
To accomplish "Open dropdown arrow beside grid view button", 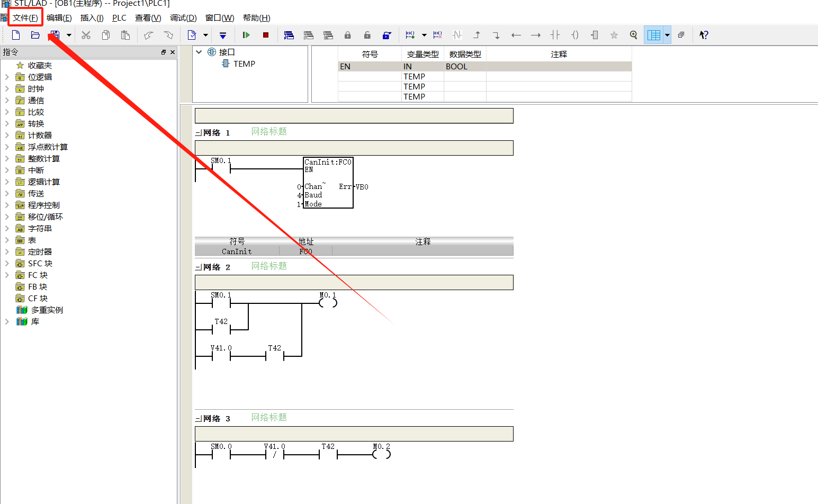I will click(x=667, y=35).
